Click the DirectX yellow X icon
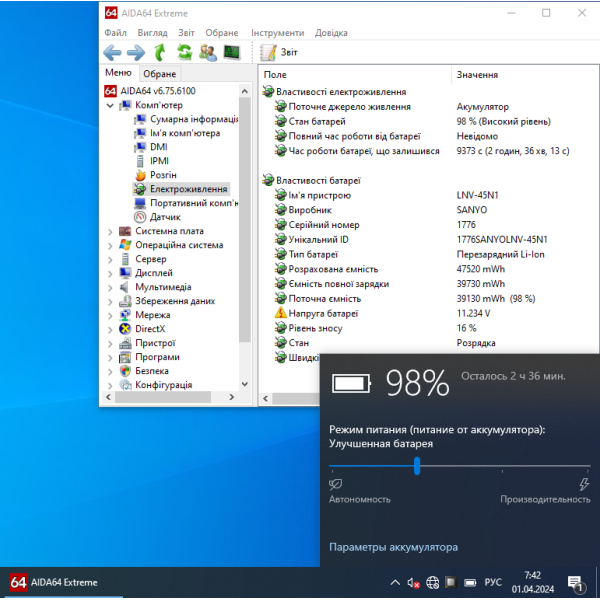600x600 pixels. pyautogui.click(x=125, y=329)
